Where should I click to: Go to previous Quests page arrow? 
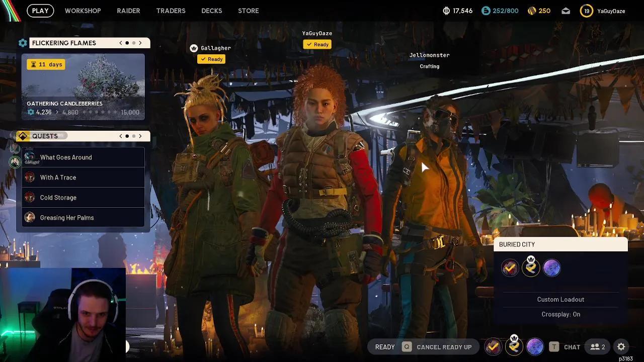(121, 136)
